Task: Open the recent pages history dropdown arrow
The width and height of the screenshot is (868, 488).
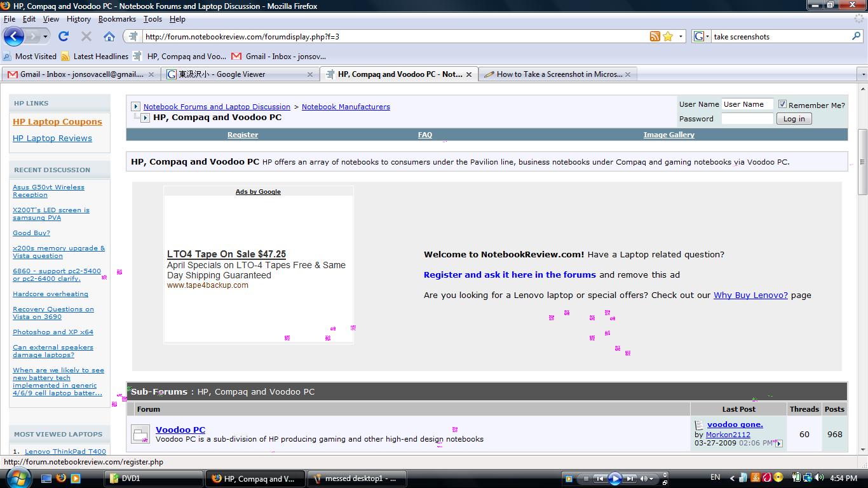Action: (x=45, y=36)
